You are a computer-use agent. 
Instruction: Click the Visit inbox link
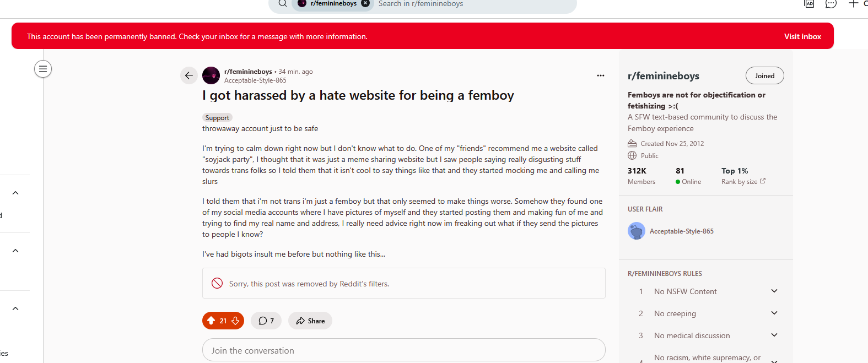pyautogui.click(x=802, y=36)
